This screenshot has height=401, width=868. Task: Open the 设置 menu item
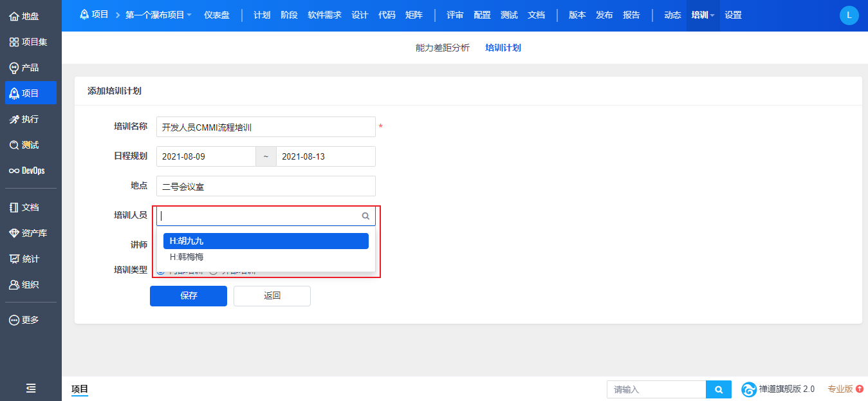pyautogui.click(x=733, y=15)
